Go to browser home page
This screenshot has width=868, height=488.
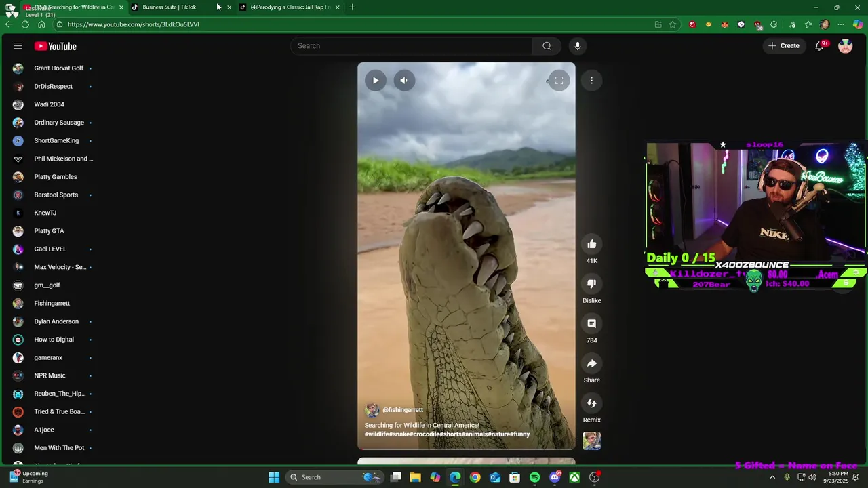41,24
